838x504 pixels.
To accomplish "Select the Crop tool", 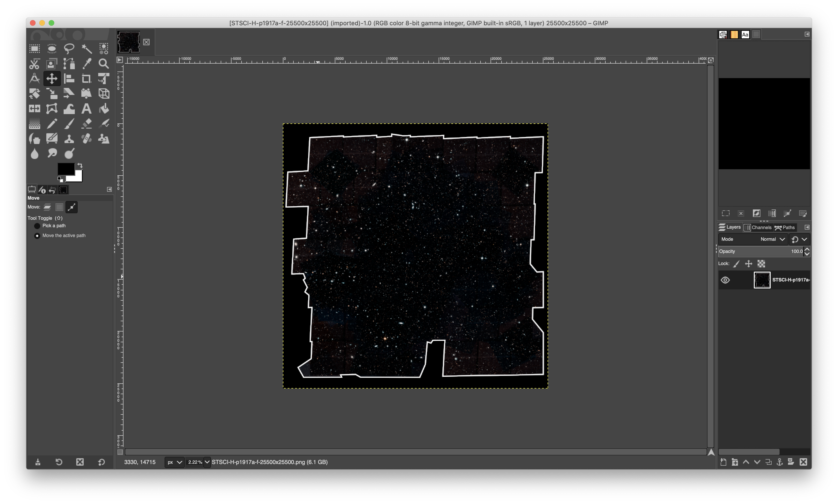I will click(x=86, y=79).
